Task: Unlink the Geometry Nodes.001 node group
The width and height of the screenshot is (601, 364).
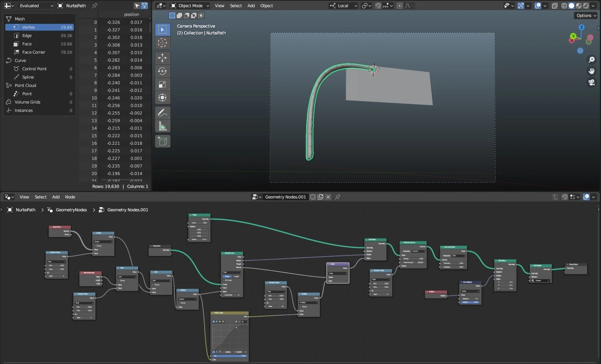Action: click(328, 197)
